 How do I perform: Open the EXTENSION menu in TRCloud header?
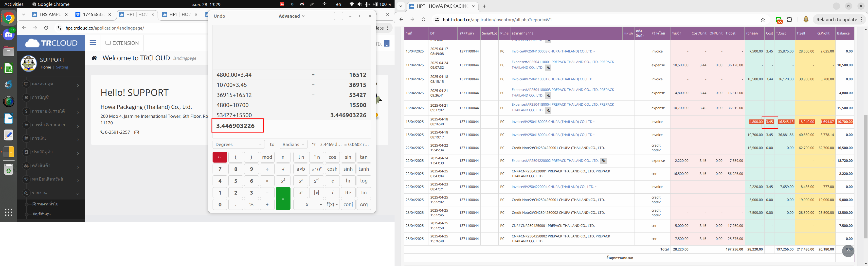(122, 43)
